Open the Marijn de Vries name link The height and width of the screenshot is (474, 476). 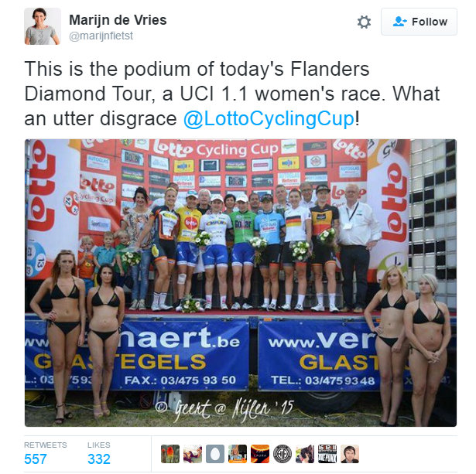tap(118, 20)
